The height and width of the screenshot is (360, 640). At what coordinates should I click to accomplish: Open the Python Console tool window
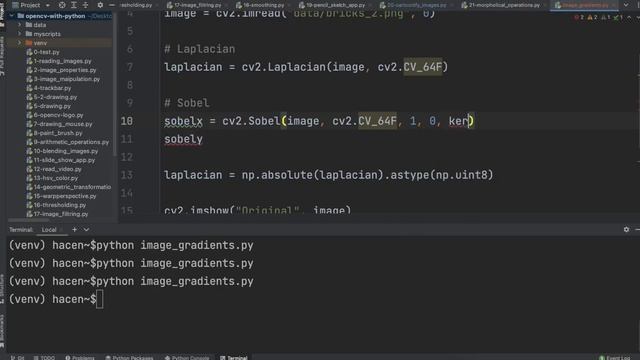(187, 358)
